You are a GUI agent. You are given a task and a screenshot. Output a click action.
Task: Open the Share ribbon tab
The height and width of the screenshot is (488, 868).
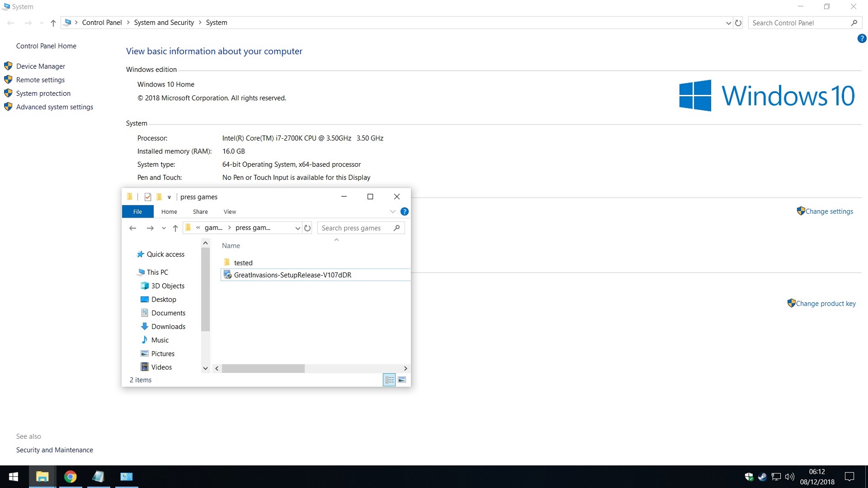tap(200, 212)
